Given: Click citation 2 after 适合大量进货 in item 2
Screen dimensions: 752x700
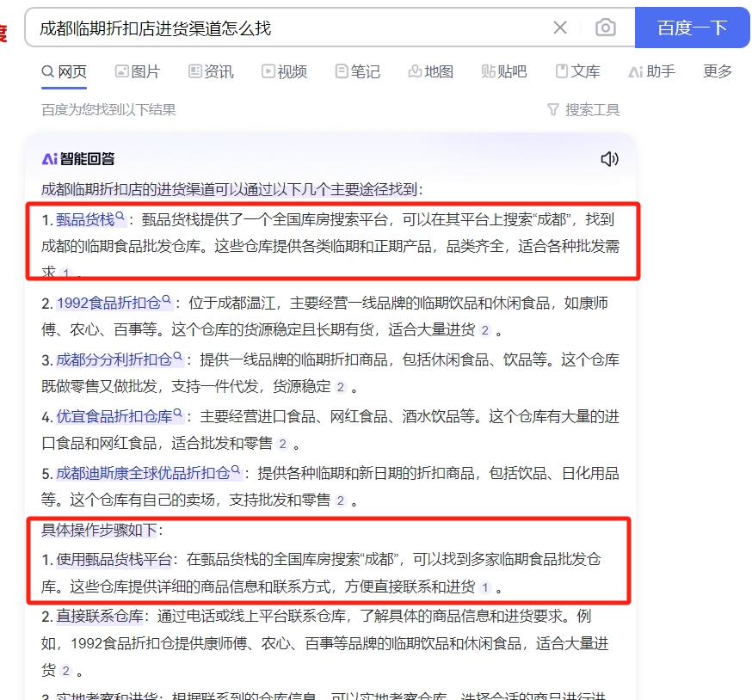Looking at the screenshot, I should point(485,330).
